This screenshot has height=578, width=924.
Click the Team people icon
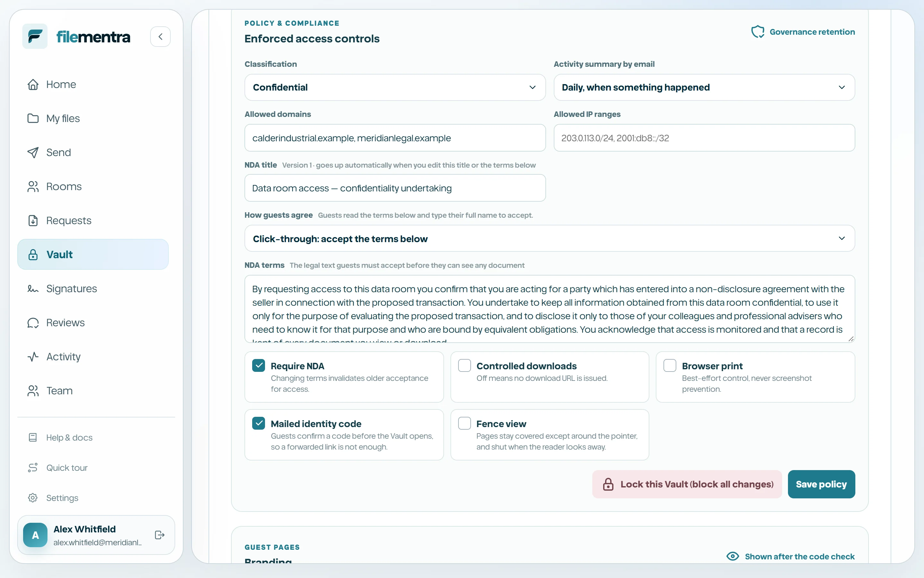tap(33, 391)
